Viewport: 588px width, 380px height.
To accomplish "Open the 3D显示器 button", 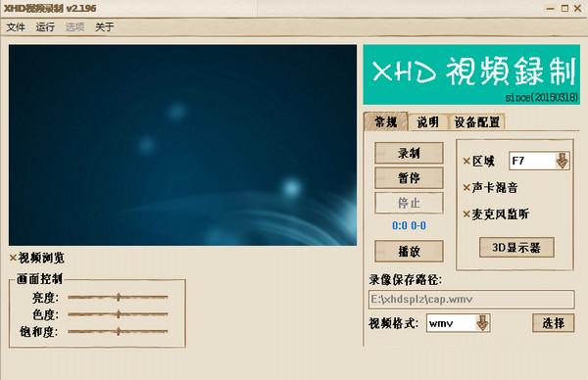I will coord(516,248).
